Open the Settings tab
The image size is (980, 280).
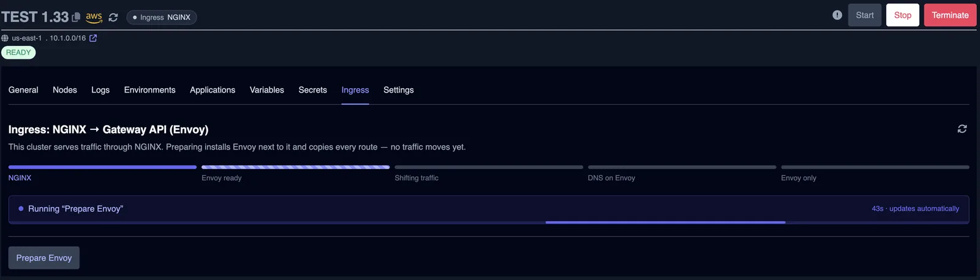pos(399,90)
